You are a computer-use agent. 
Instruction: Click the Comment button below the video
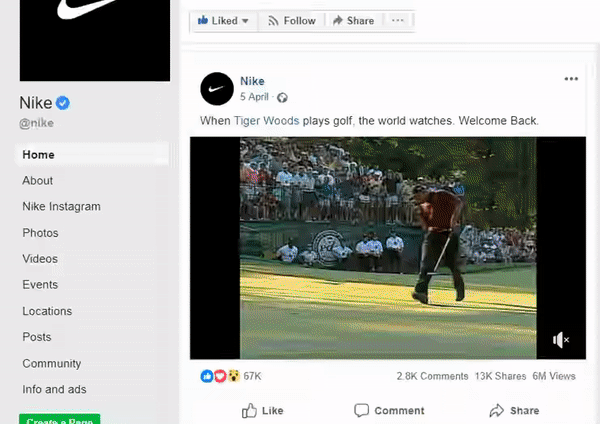(x=389, y=411)
